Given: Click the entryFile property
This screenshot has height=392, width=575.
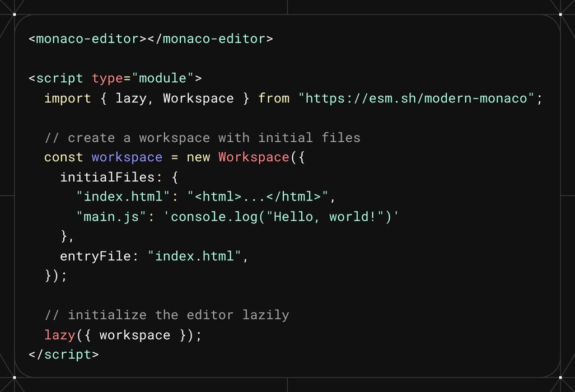Looking at the screenshot, I should point(95,256).
